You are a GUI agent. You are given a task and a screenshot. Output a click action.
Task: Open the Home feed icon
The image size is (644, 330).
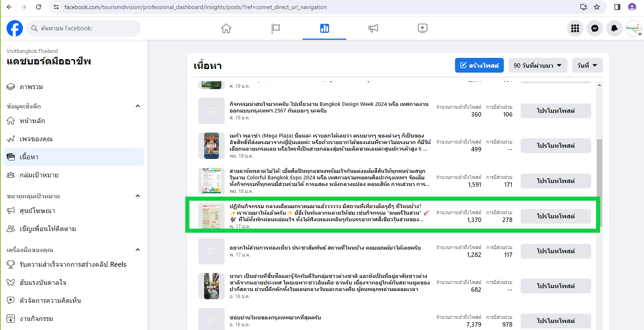point(226,28)
